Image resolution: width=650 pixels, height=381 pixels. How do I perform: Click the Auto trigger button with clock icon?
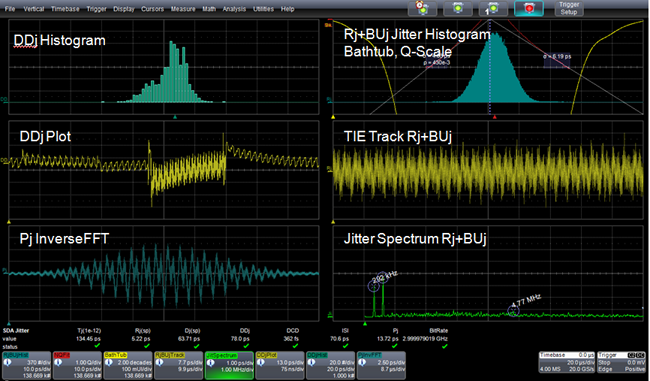(x=422, y=8)
